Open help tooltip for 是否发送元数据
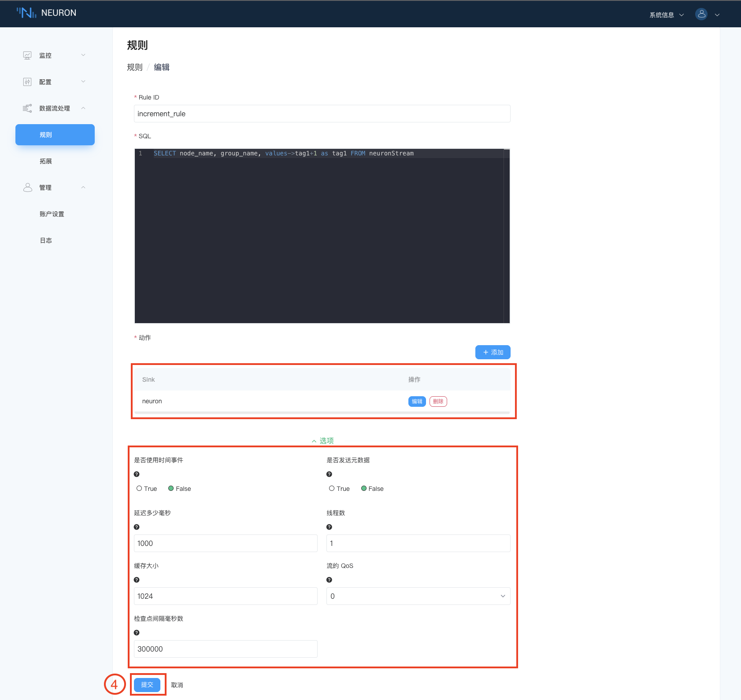The width and height of the screenshot is (741, 700). pos(329,474)
